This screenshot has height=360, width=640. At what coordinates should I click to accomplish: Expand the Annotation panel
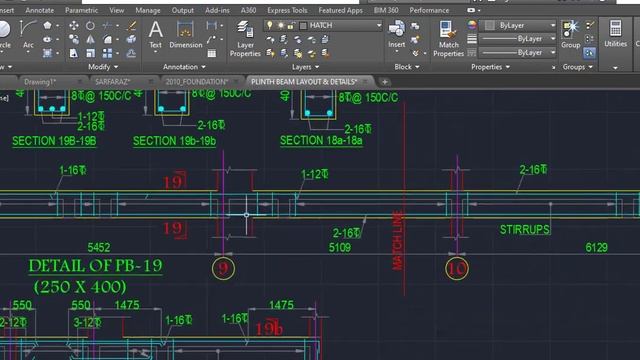(x=184, y=67)
